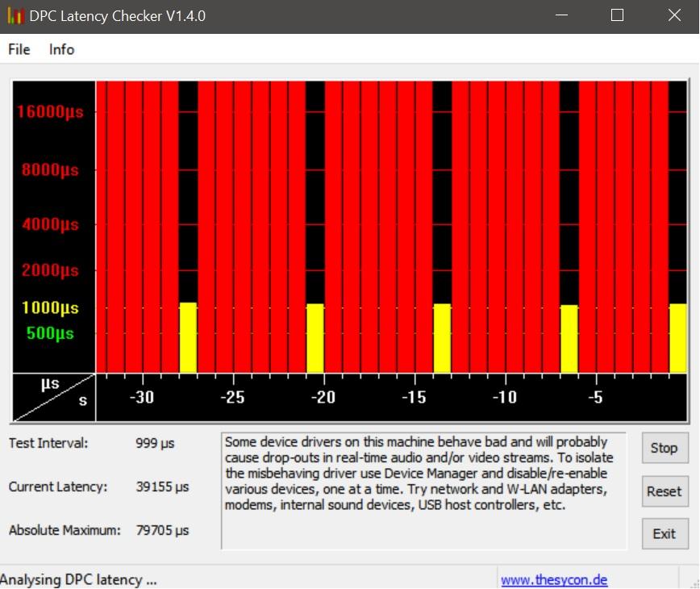Select the Absolute Maximum value 79705 µs

click(x=163, y=530)
